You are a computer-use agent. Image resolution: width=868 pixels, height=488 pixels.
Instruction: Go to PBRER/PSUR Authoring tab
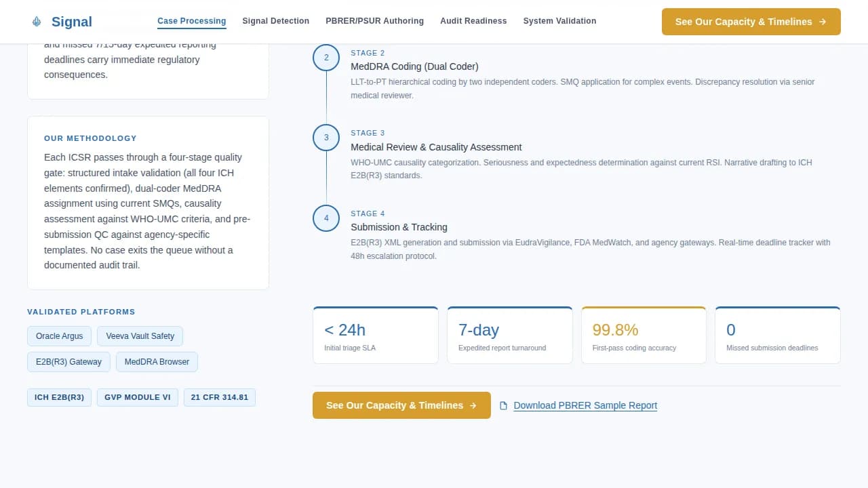(374, 21)
